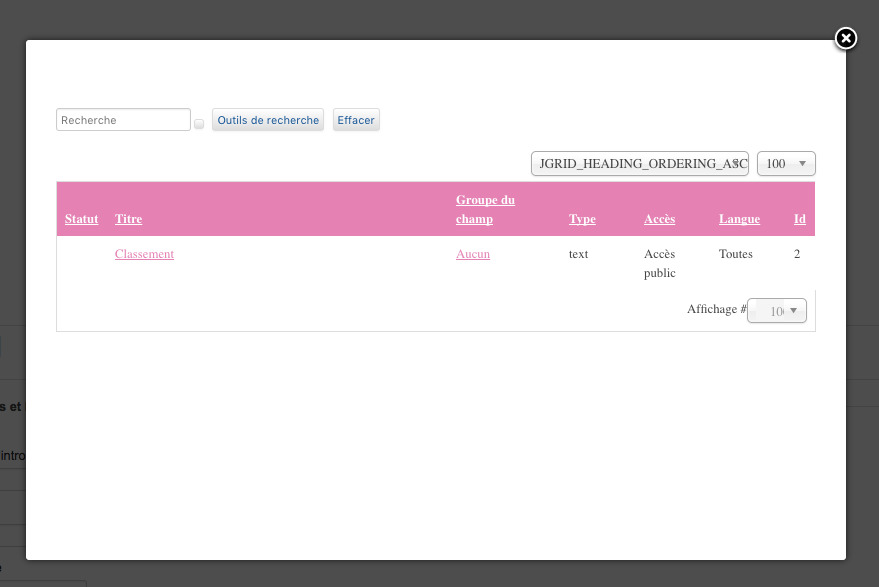Sort by the Langue column header

pyautogui.click(x=739, y=219)
